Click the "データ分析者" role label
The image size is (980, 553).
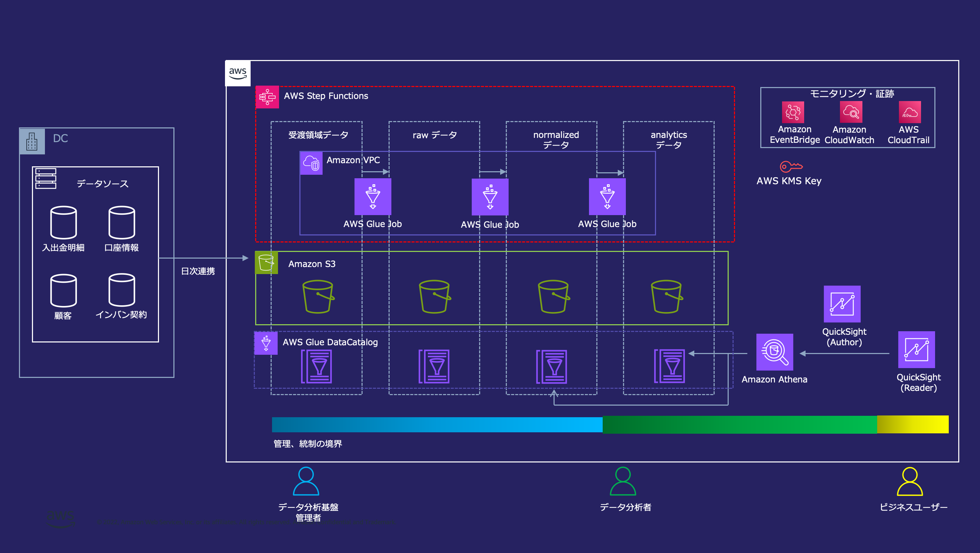[625, 507]
